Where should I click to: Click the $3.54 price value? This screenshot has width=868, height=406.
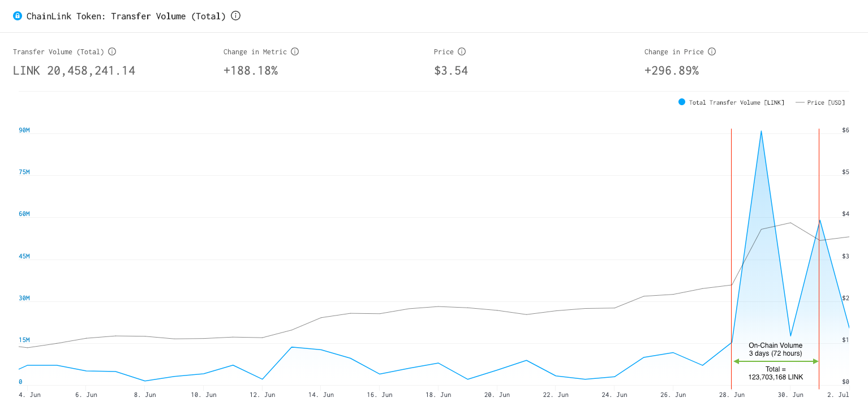point(451,71)
